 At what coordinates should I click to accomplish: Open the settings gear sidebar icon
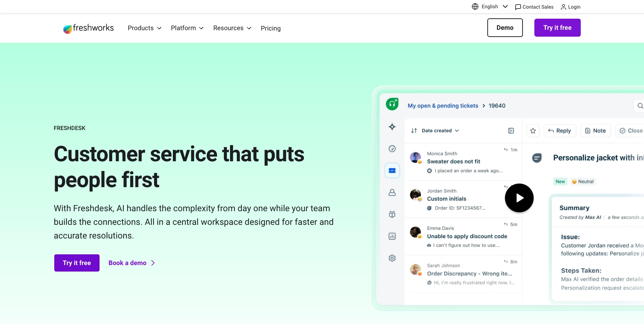coord(392,258)
